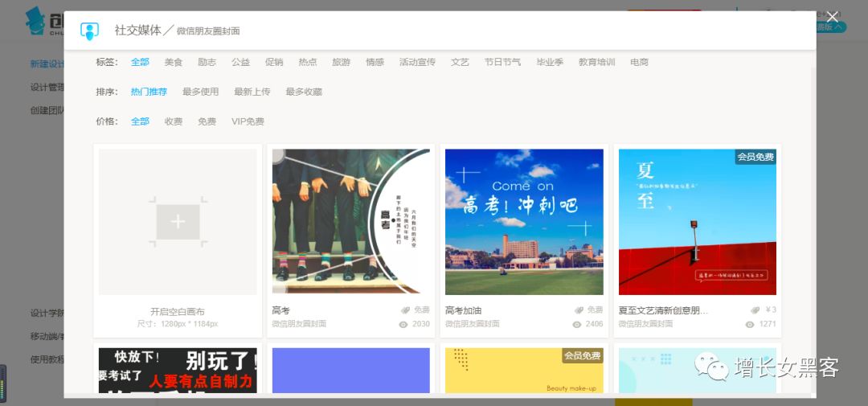Click 会员免费 badge on yellow template
Image resolution: width=868 pixels, height=406 pixels.
point(583,355)
